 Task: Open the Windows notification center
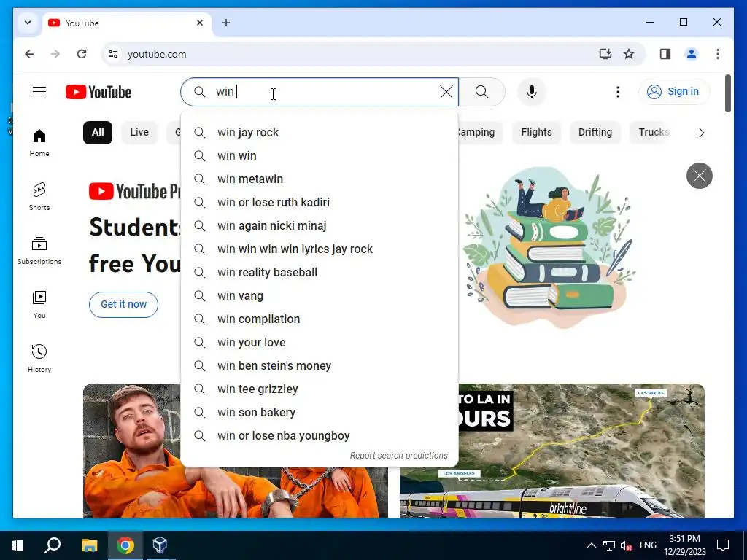point(723,545)
